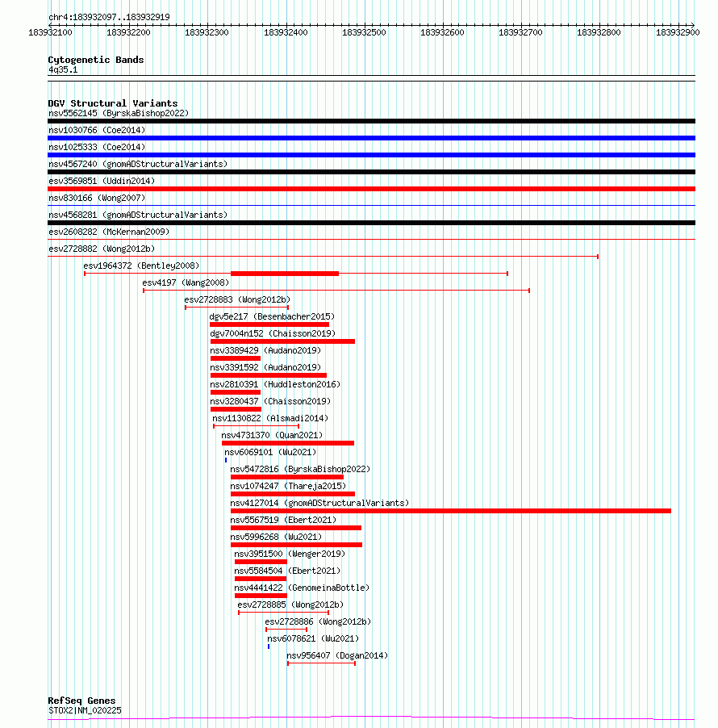
Task: Click the red nsv956407 interval line
Action: pos(321,663)
